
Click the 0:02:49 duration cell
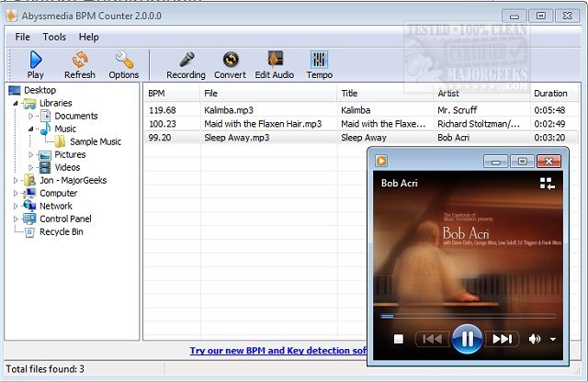[x=549, y=124]
